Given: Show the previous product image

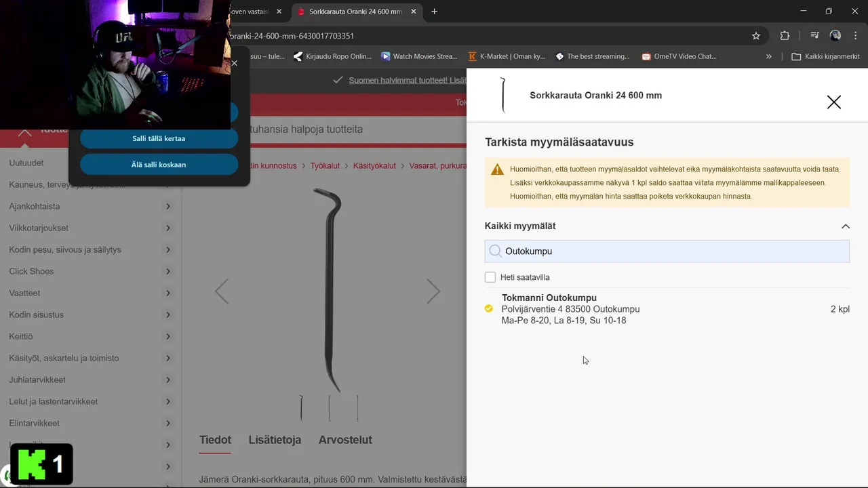Looking at the screenshot, I should point(221,291).
